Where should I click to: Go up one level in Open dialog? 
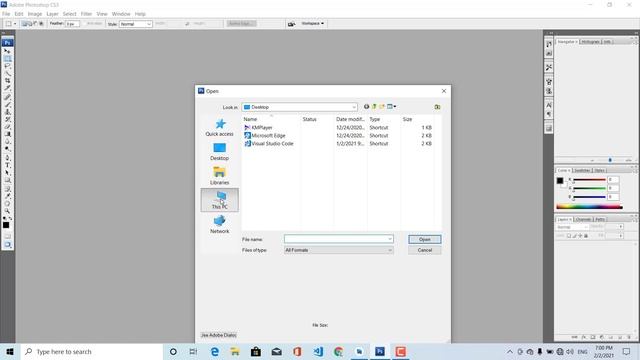[374, 107]
